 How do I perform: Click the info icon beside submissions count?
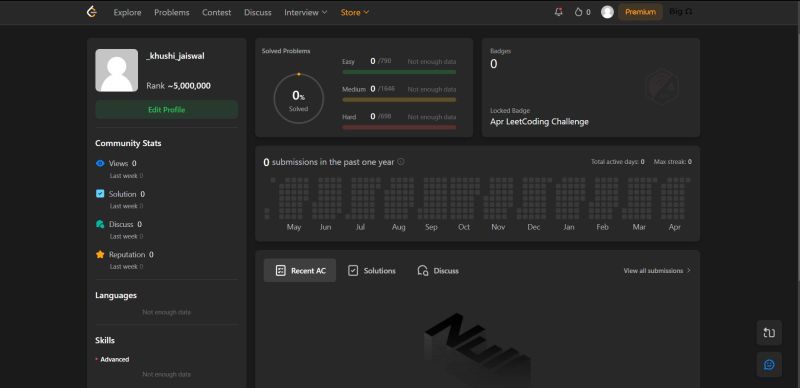[401, 162]
